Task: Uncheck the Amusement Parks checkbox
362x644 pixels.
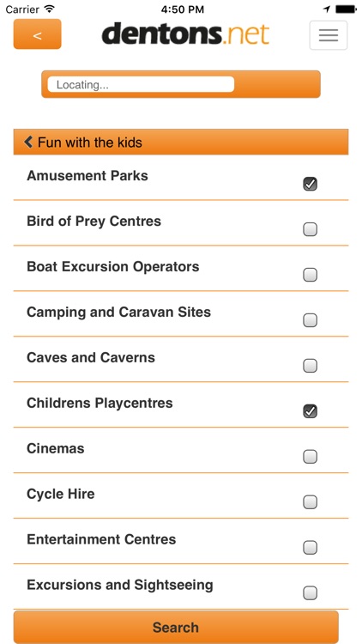Action: click(310, 184)
